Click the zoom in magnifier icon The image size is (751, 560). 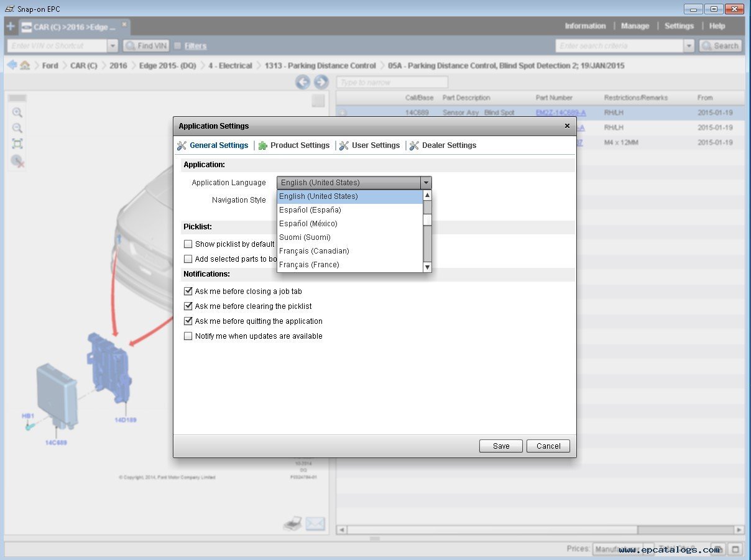(x=17, y=112)
